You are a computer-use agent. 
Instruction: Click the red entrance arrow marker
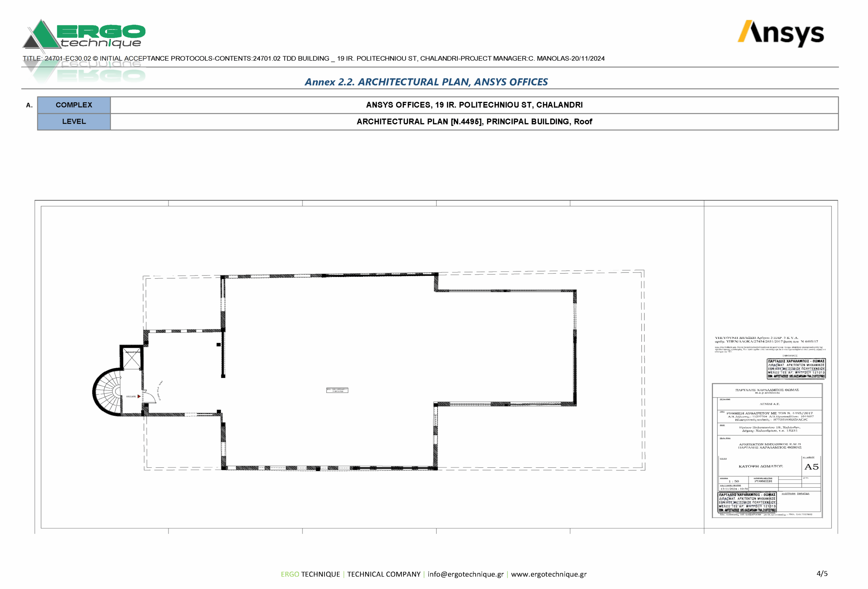pyautogui.click(x=139, y=397)
